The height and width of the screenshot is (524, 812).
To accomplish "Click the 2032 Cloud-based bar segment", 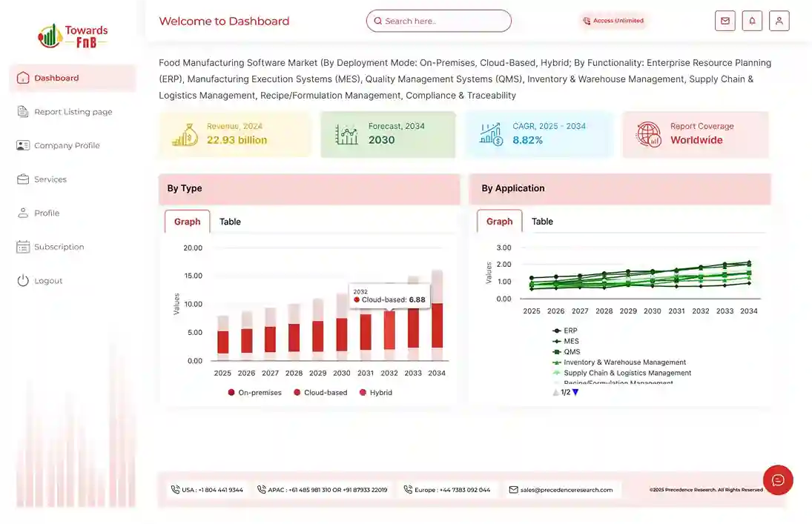I will tap(389, 330).
